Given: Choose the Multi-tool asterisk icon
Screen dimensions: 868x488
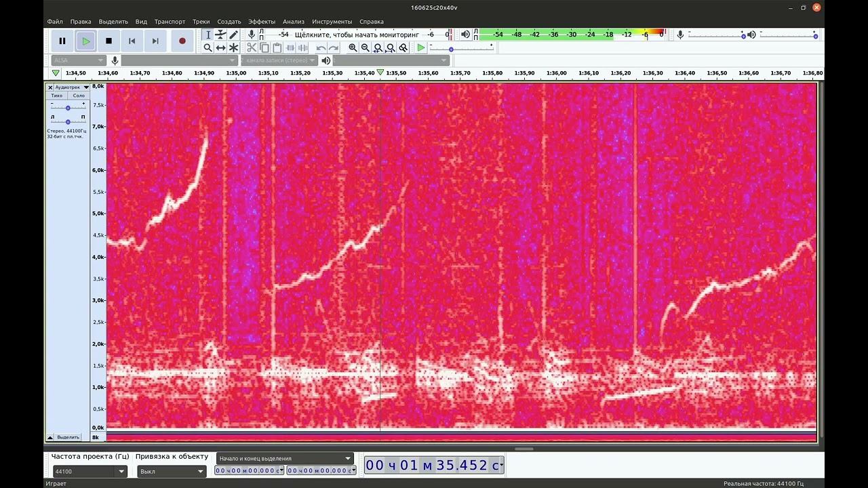Looking at the screenshot, I should coord(233,47).
